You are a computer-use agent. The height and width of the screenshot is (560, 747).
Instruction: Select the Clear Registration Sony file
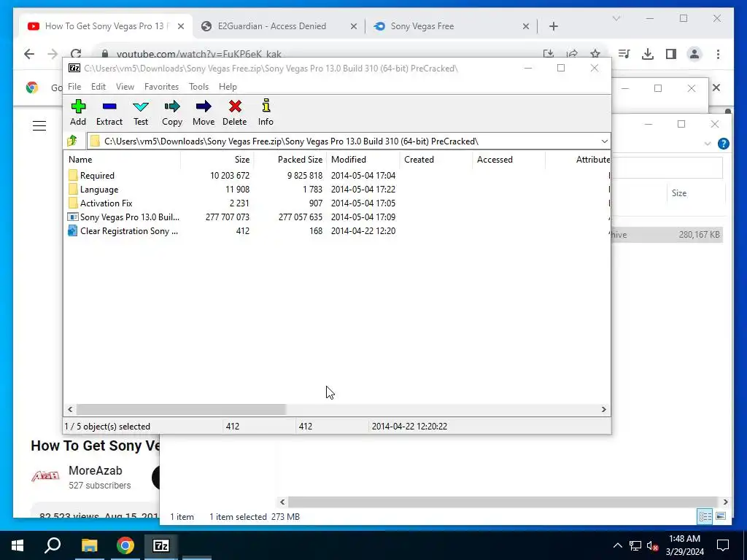click(123, 230)
